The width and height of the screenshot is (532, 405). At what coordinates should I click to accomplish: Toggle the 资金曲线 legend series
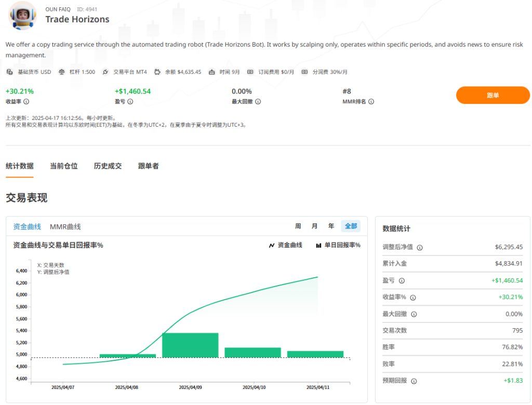pyautogui.click(x=285, y=245)
